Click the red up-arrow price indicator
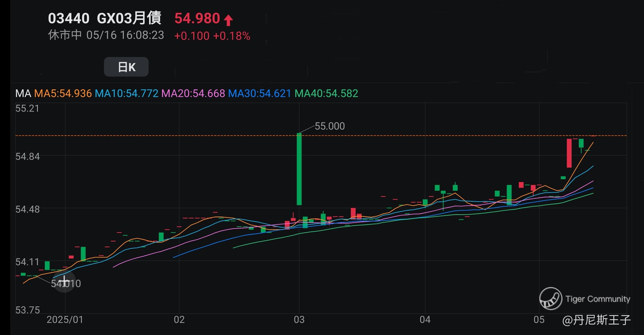 click(x=228, y=20)
